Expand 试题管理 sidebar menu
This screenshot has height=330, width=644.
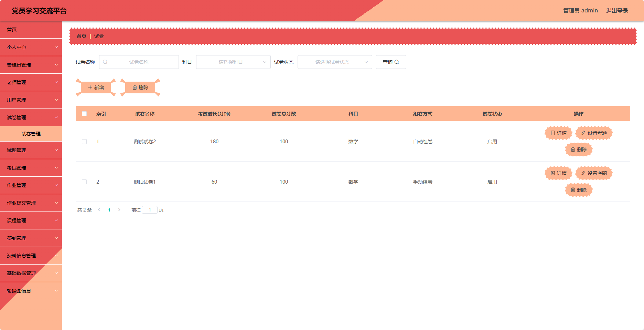coord(31,150)
